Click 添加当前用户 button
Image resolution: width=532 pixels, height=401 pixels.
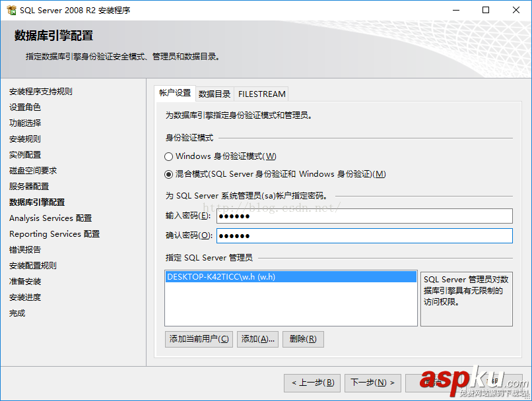198,339
